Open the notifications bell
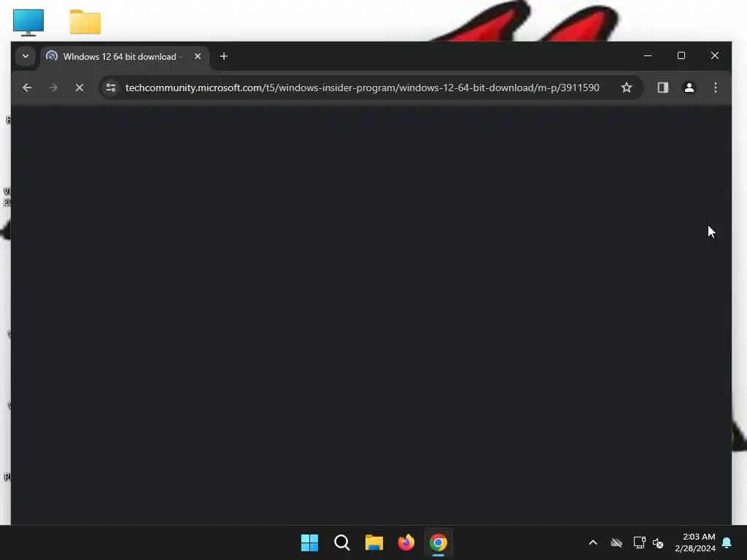This screenshot has height=560, width=747. click(727, 542)
